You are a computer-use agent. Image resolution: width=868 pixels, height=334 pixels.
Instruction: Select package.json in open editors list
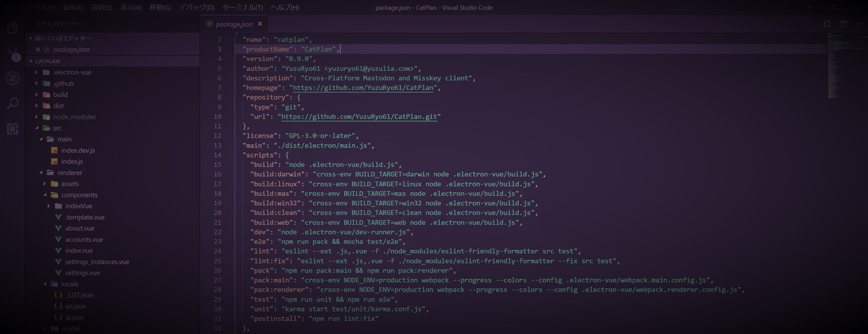[71, 50]
